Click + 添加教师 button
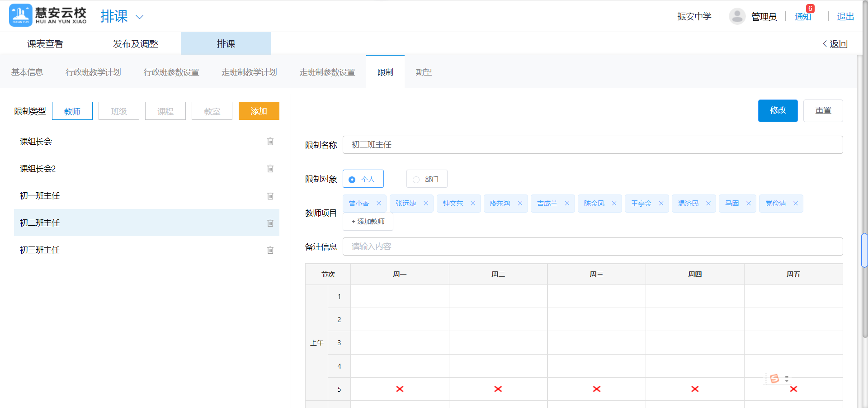This screenshot has width=868, height=408. [x=368, y=222]
